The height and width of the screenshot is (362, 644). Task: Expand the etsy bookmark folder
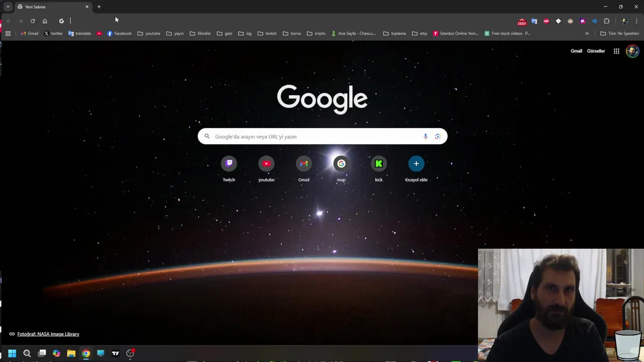(420, 34)
